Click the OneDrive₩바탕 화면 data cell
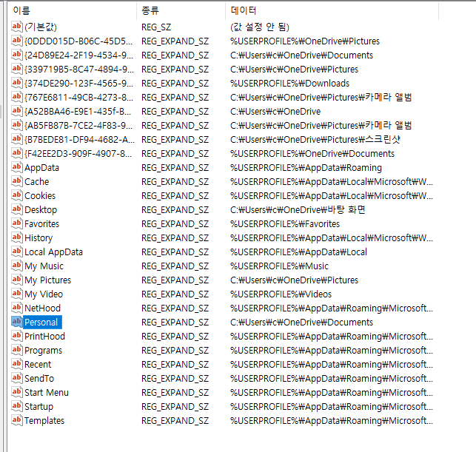Screen dimensions: 476x452 tap(298, 209)
